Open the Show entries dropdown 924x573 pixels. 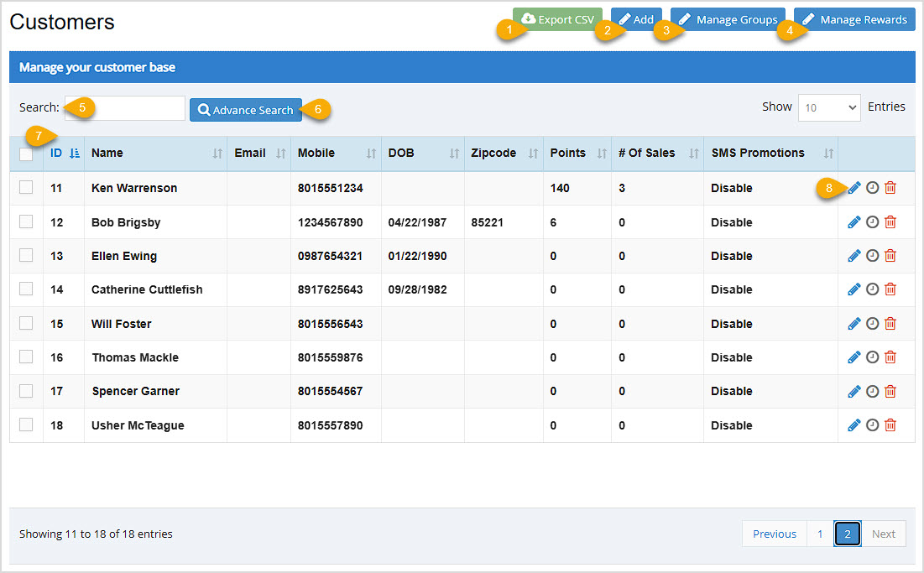pos(829,107)
